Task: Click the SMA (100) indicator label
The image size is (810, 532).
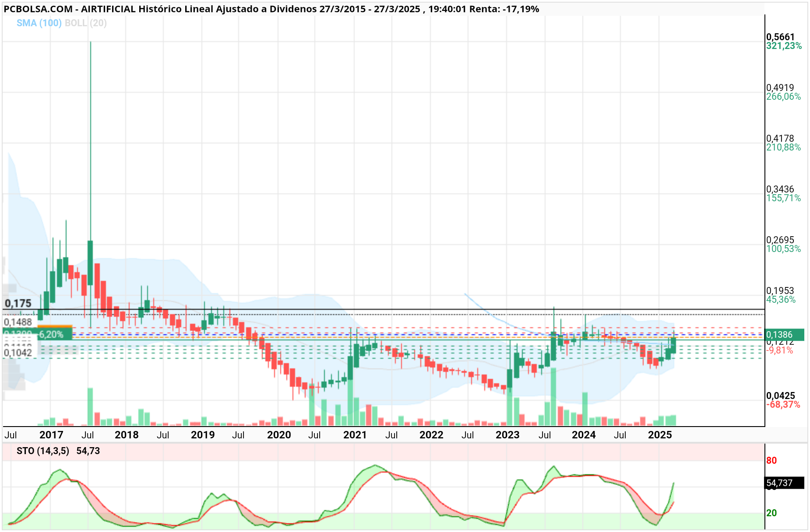Action: 39,23
